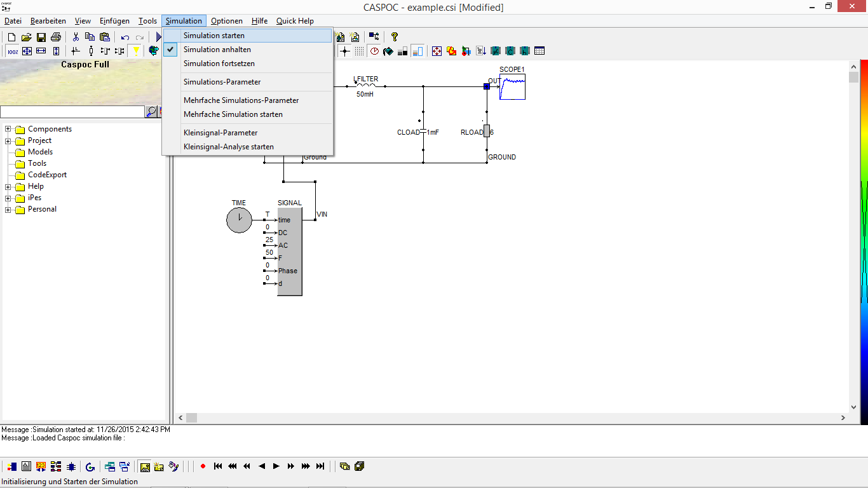Screen dimensions: 868x488
Task: Click the TIME clock block in schematic
Action: [x=239, y=220]
